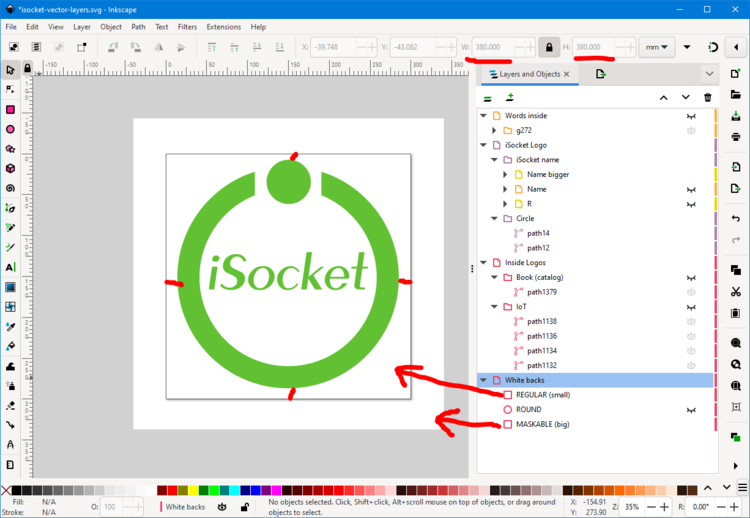750x518 pixels.
Task: Toggle visibility of Book (catalog) layer
Action: click(691, 277)
